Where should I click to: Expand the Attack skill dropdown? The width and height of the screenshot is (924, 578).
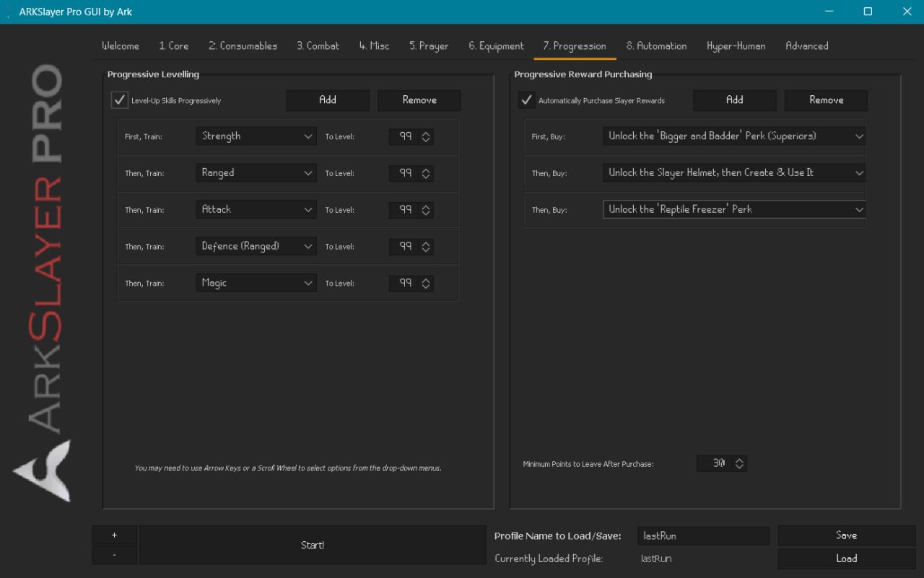pos(256,209)
